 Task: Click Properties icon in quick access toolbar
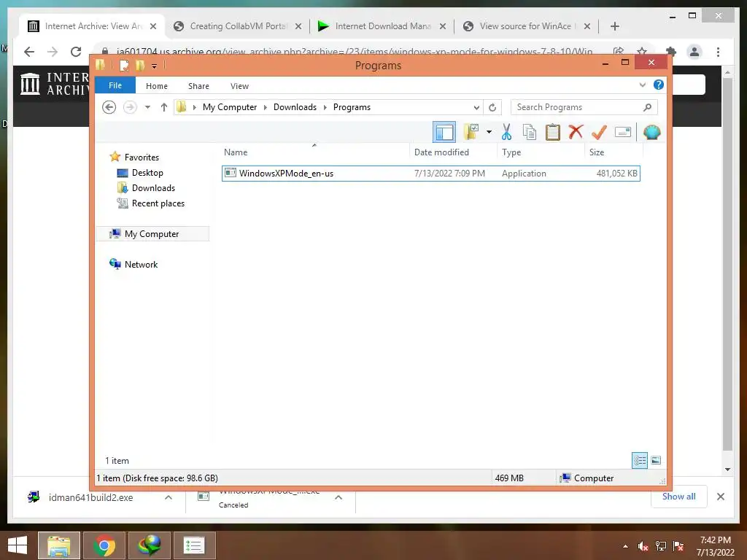click(124, 66)
